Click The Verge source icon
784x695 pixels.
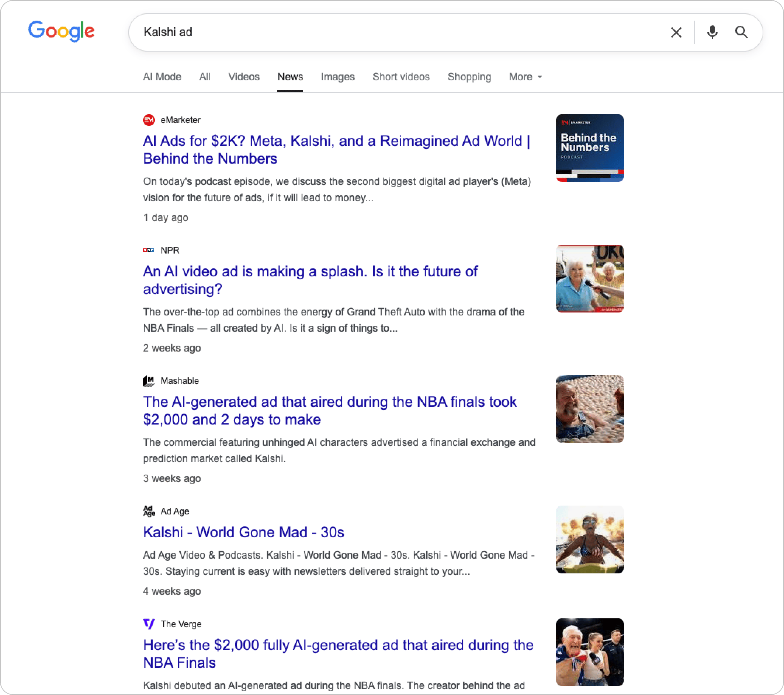tap(149, 624)
